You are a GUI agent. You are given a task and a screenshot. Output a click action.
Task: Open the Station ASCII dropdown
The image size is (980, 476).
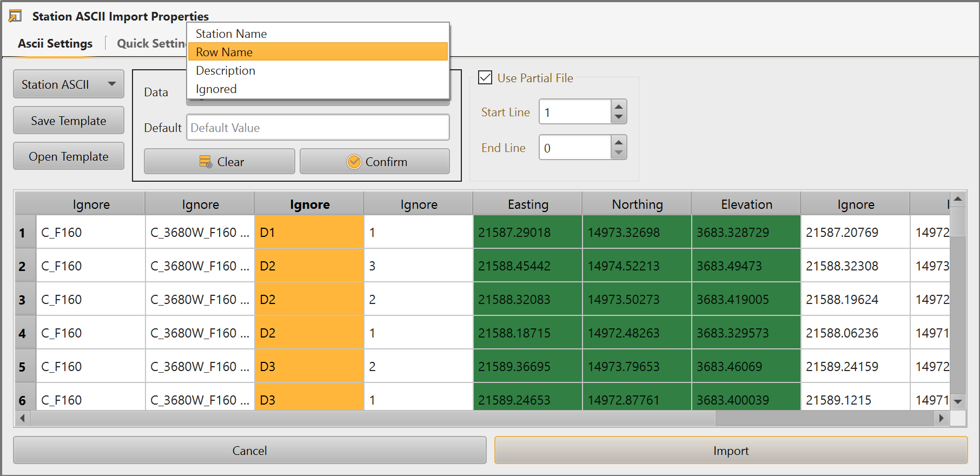pyautogui.click(x=69, y=84)
